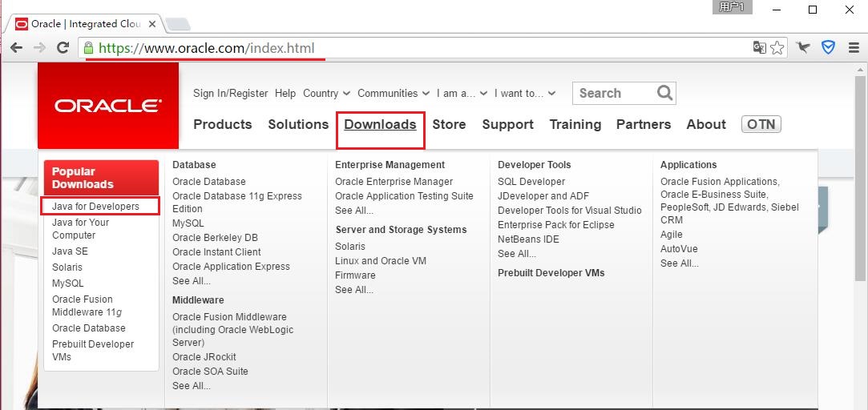Click Developer Tools for Visual Studio
The image size is (868, 410).
point(570,211)
